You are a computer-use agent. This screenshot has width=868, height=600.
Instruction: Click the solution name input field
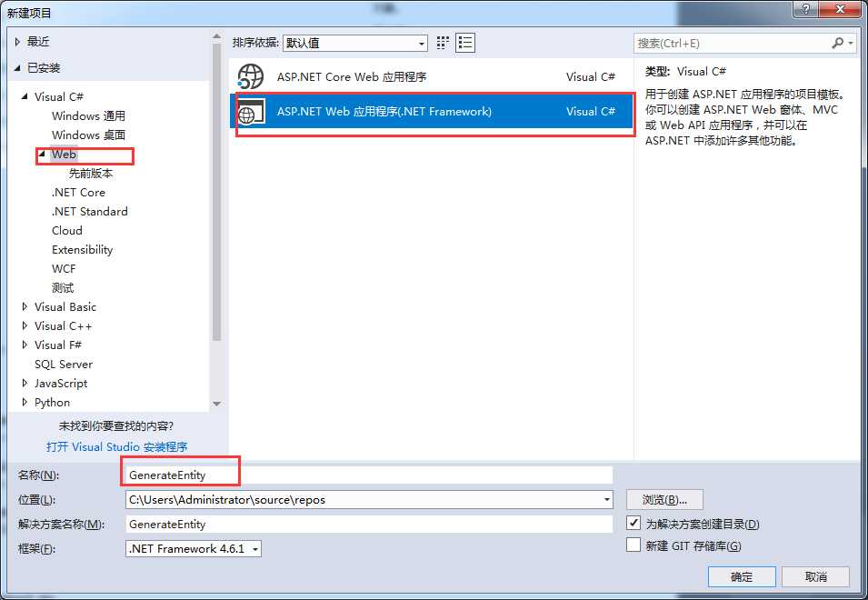[x=369, y=525]
